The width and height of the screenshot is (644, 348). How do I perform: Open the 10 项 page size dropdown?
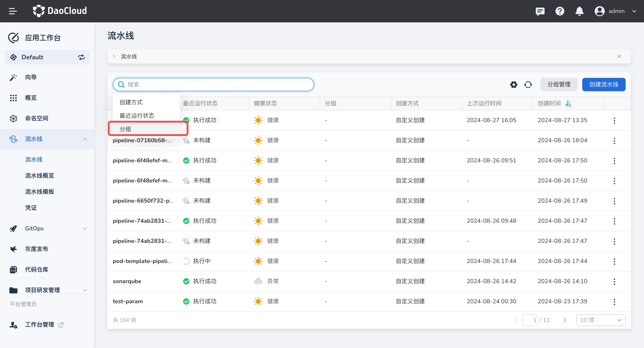(x=601, y=320)
